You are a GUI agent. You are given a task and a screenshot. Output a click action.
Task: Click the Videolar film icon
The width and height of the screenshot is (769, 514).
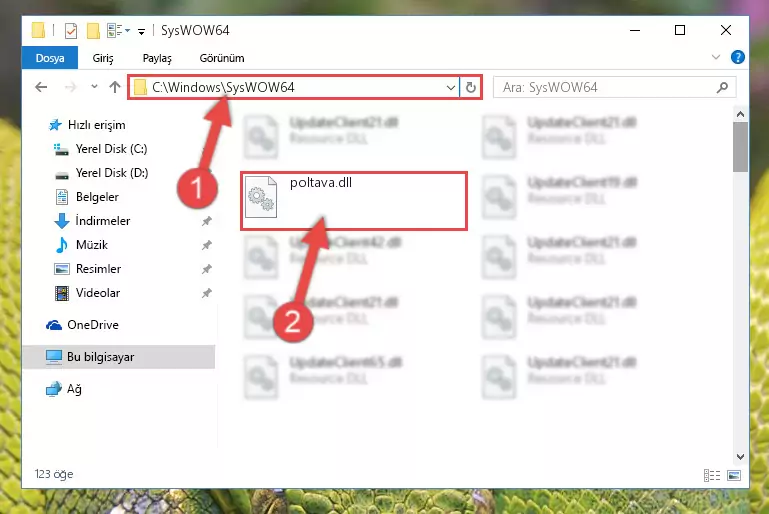[62, 293]
